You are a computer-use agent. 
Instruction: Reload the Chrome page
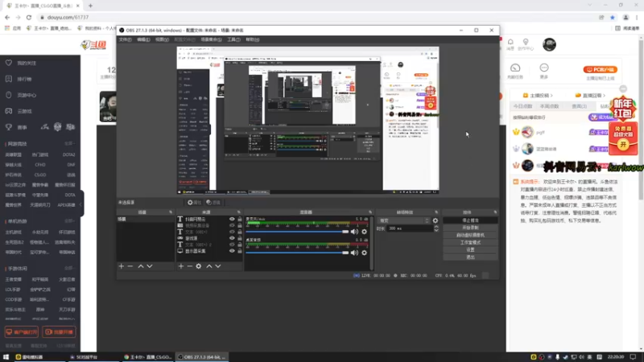pos(29,17)
